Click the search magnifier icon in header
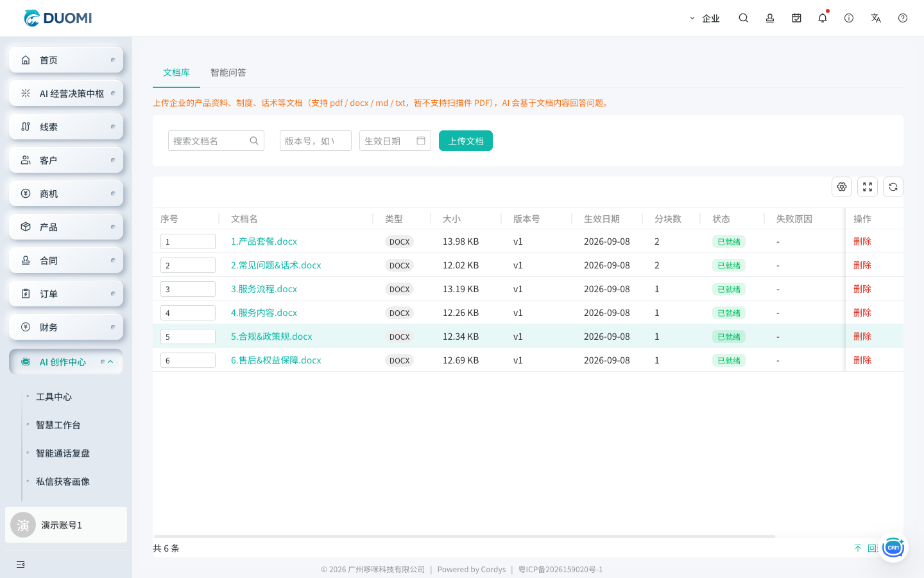This screenshot has height=578, width=924. pos(743,18)
